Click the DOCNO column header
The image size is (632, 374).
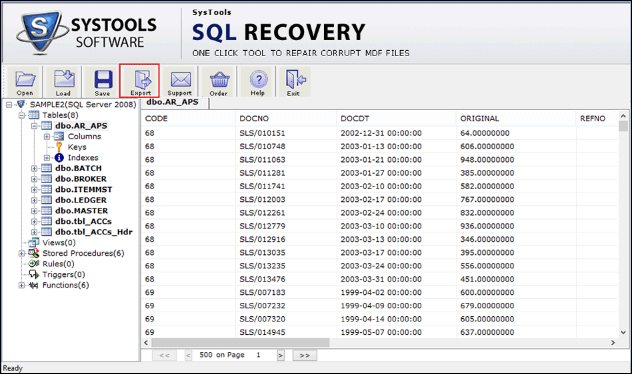[x=286, y=118]
